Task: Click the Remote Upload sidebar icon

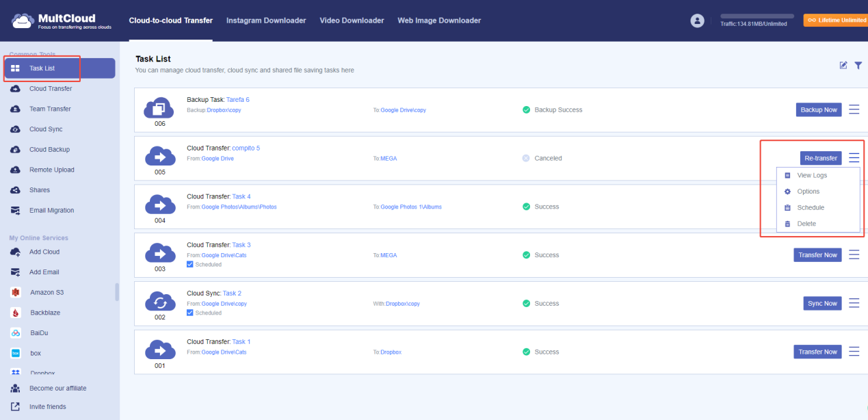Action: point(15,170)
